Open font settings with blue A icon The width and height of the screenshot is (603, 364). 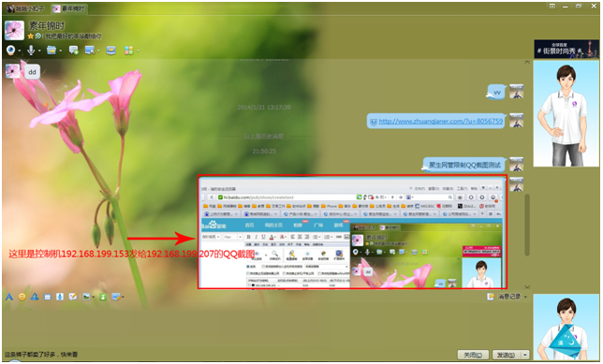click(9, 297)
